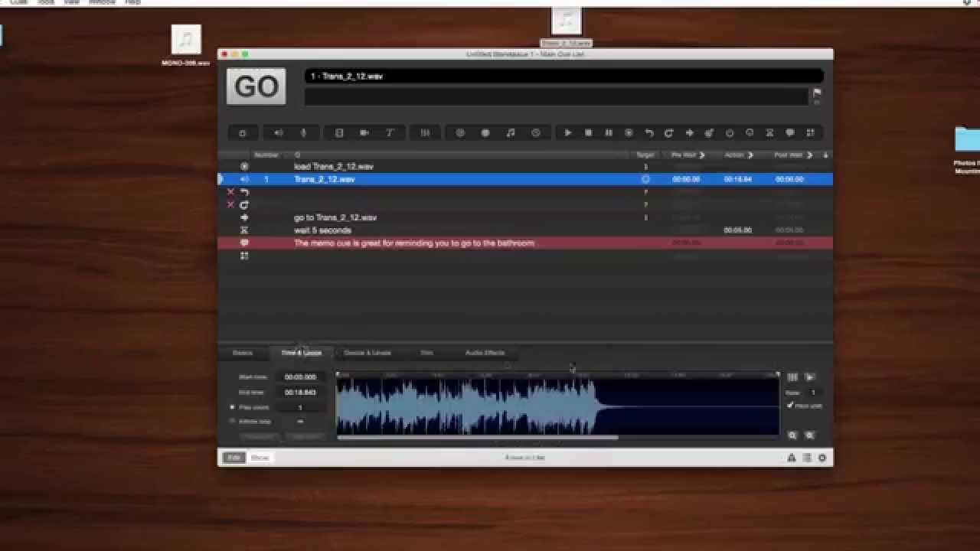Click the Rate value field
The image size is (980, 551).
(813, 393)
